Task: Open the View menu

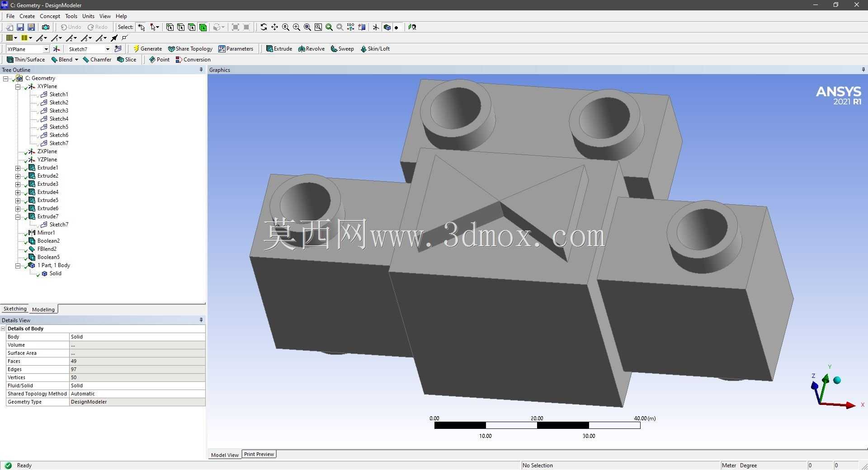Action: point(105,16)
